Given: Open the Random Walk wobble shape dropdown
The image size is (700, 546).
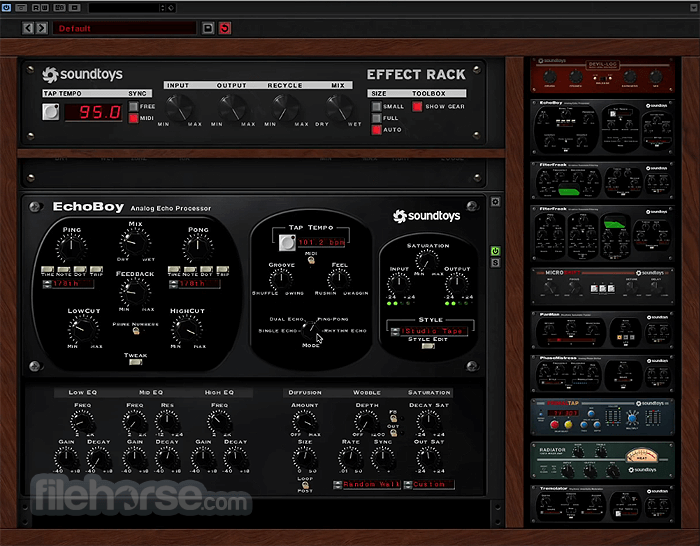Looking at the screenshot, I should coord(367,484).
